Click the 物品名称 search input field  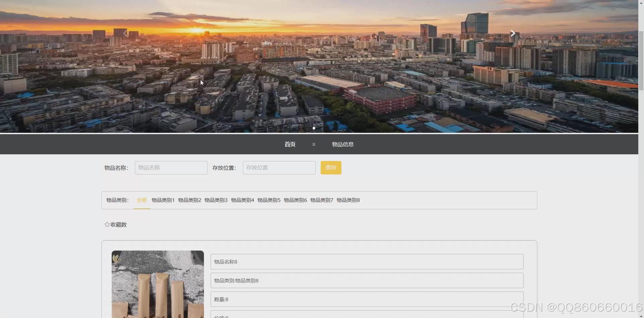[x=171, y=168]
